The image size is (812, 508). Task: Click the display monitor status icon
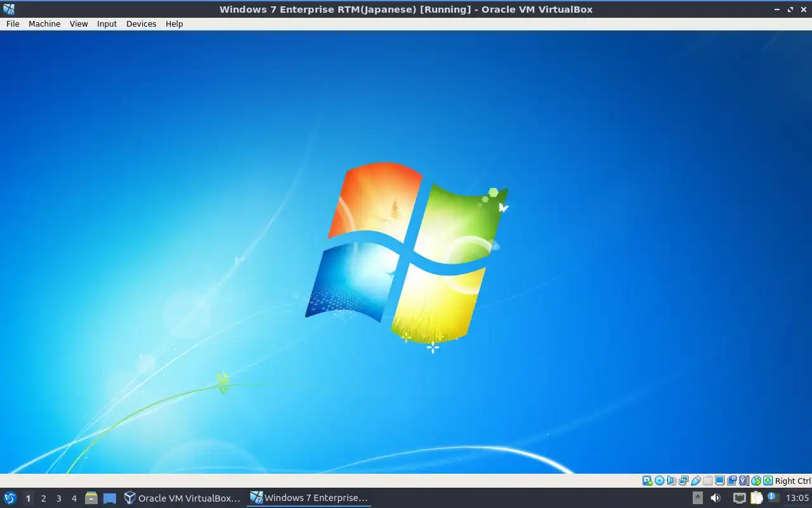719,481
